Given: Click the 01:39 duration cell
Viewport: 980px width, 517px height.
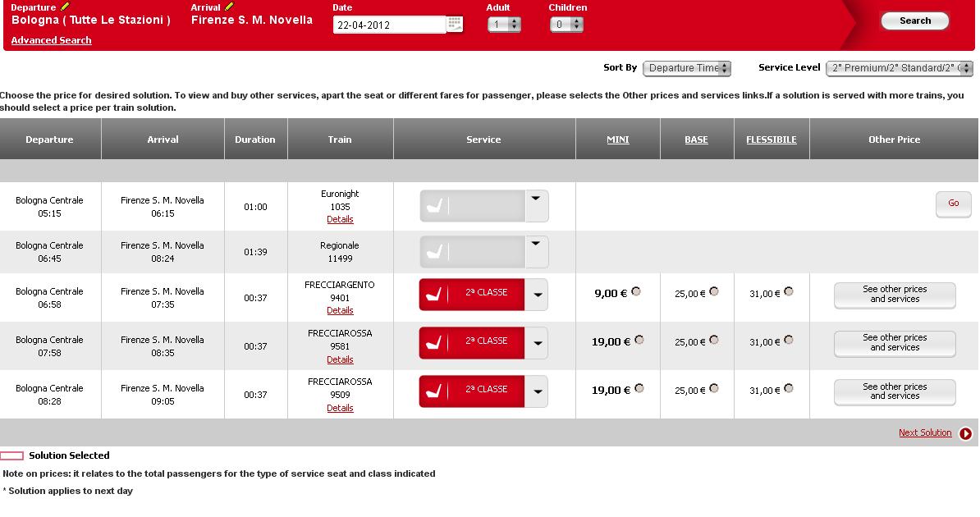Looking at the screenshot, I should point(255,252).
